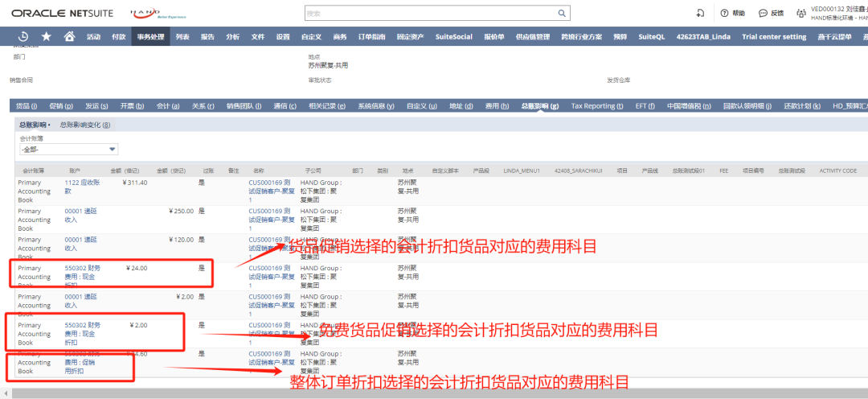Switch to the 系统信息 (y) tab
This screenshot has width=868, height=399.
click(376, 106)
